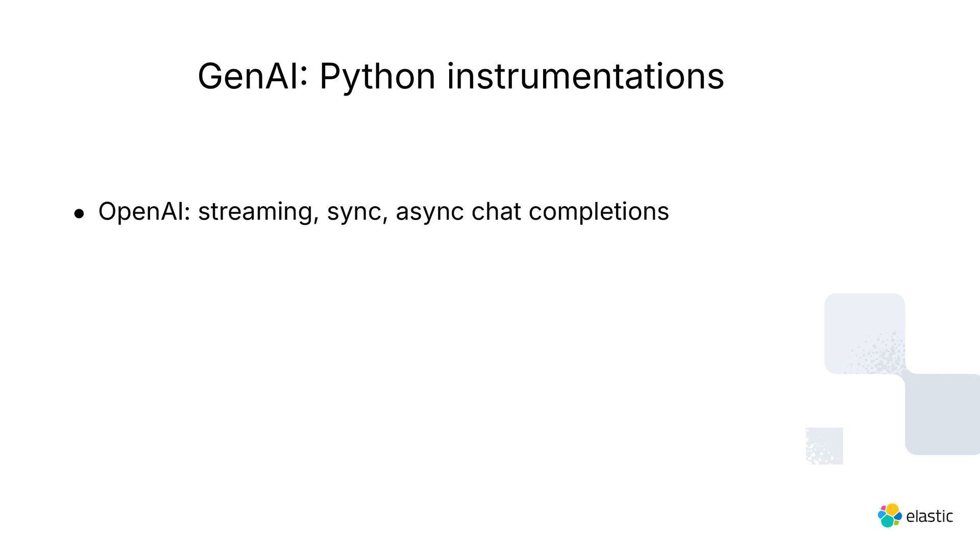Click the word "completions" in the bullet
980x551 pixels.
point(599,212)
